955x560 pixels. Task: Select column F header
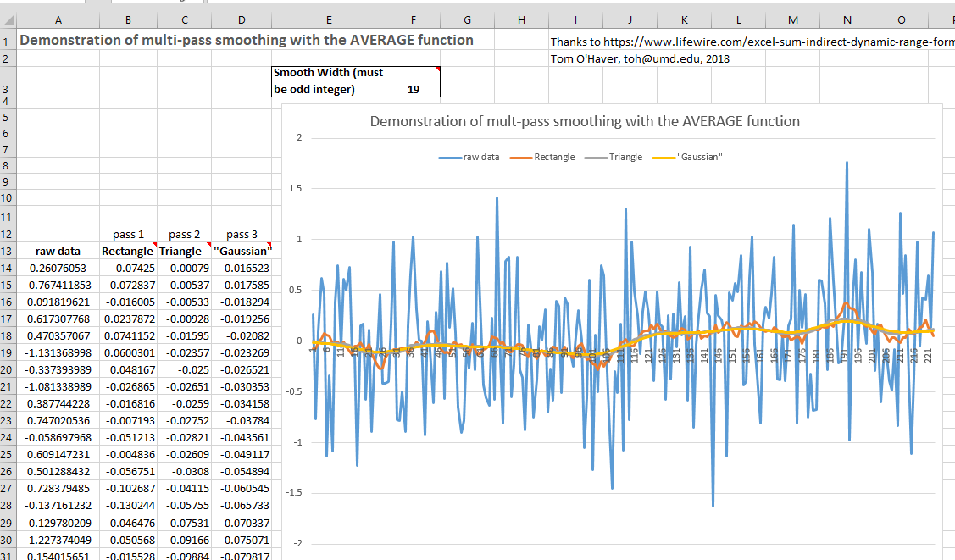click(x=413, y=20)
